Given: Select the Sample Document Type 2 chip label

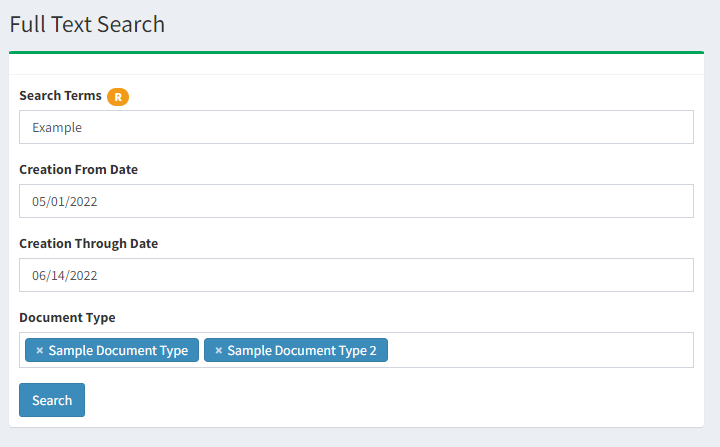Looking at the screenshot, I should (x=302, y=351).
